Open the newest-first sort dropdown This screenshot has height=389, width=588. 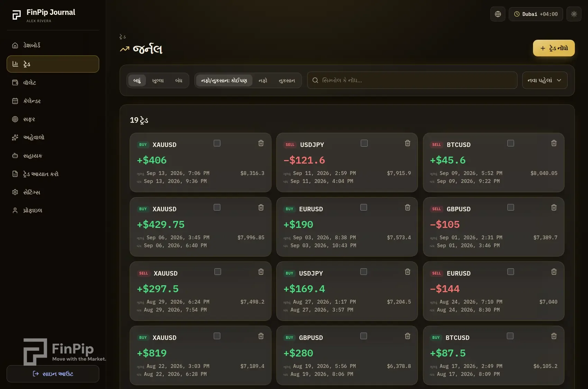[545, 80]
